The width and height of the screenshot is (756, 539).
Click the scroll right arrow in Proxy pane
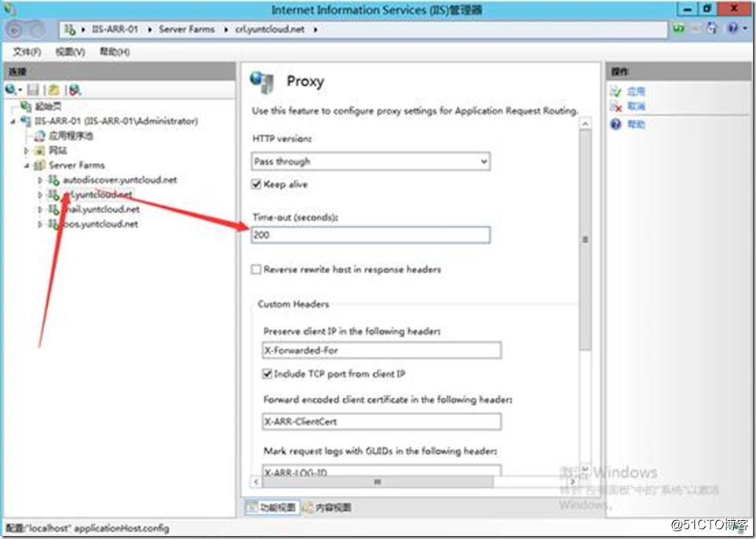[x=572, y=481]
